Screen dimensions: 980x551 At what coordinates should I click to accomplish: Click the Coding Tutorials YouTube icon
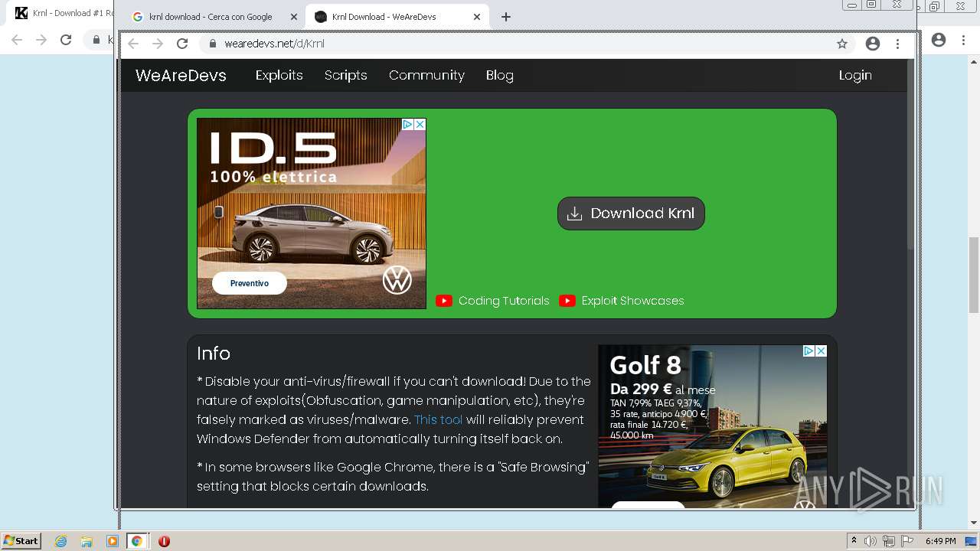(444, 301)
